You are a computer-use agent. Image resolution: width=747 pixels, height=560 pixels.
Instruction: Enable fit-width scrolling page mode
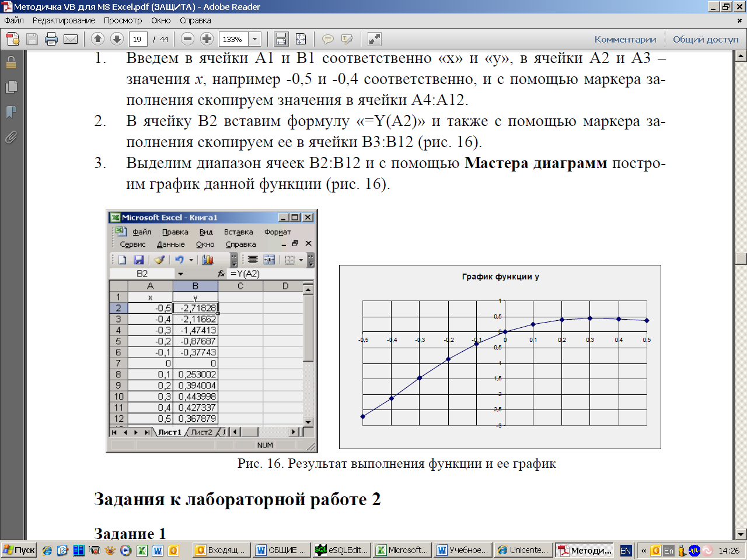(281, 39)
